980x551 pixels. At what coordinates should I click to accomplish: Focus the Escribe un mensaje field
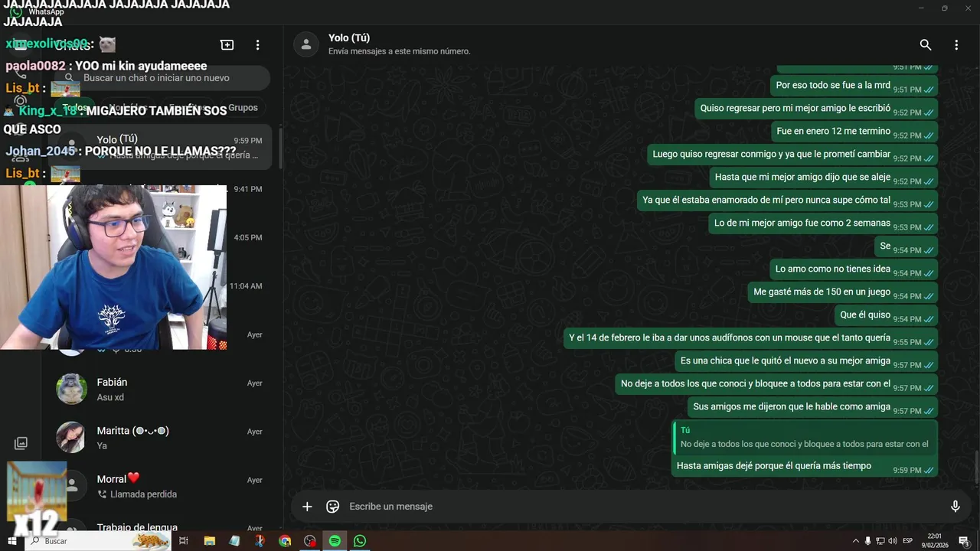pyautogui.click(x=643, y=507)
